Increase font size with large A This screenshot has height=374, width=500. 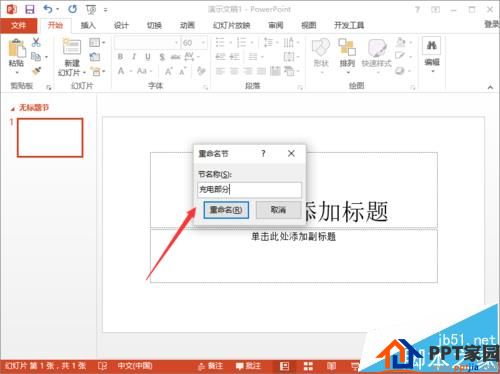[169, 71]
